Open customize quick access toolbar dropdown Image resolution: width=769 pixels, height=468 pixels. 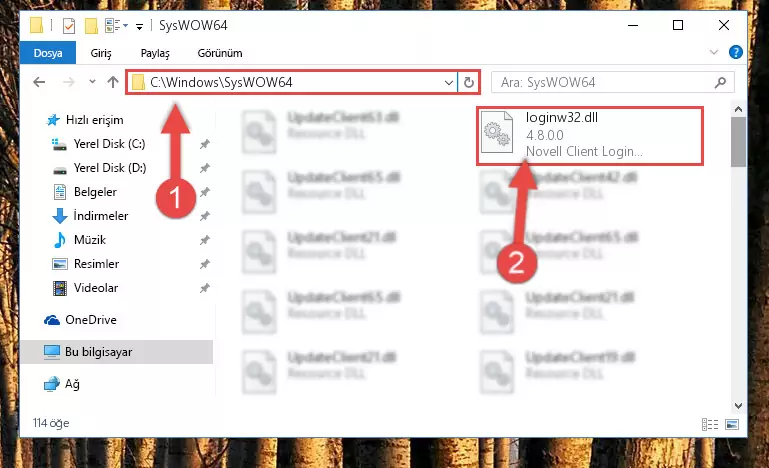pyautogui.click(x=140, y=26)
